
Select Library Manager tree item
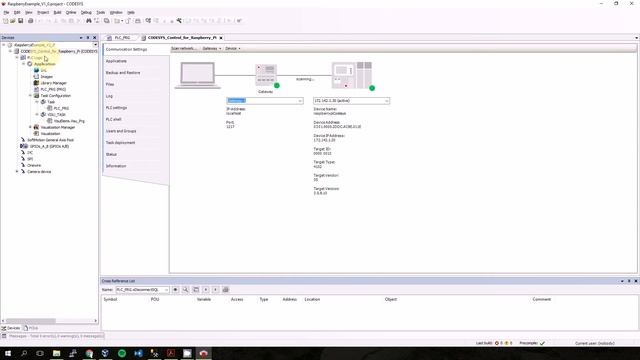[53, 83]
